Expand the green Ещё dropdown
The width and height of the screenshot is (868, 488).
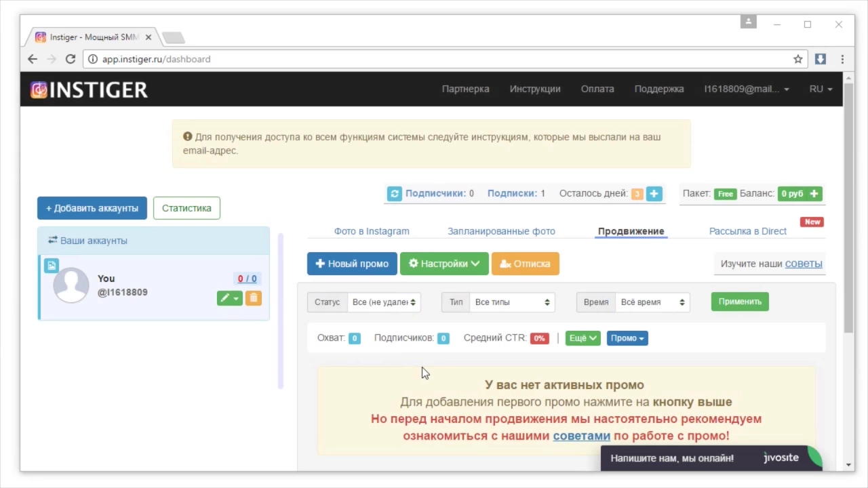583,338
